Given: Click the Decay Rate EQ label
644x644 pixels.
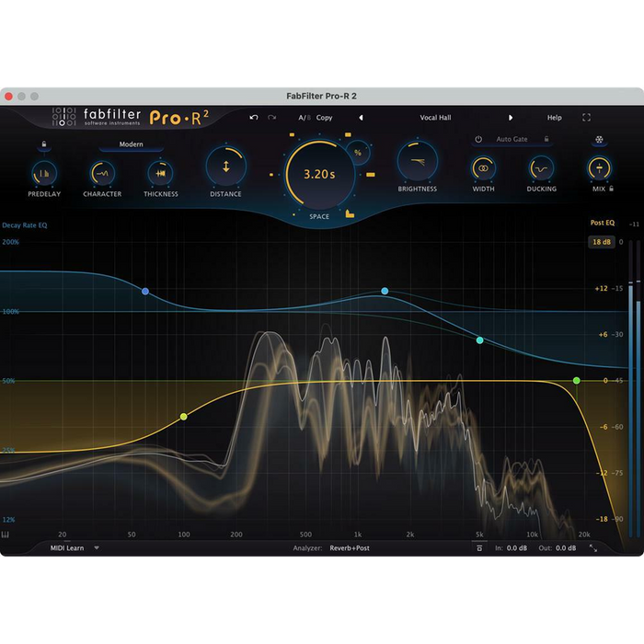Looking at the screenshot, I should [25, 225].
